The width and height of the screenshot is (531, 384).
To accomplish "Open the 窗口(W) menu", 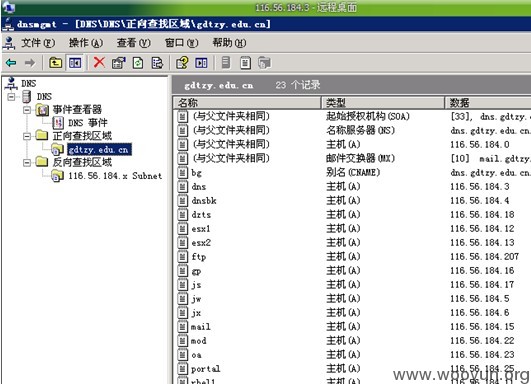I will point(181,43).
